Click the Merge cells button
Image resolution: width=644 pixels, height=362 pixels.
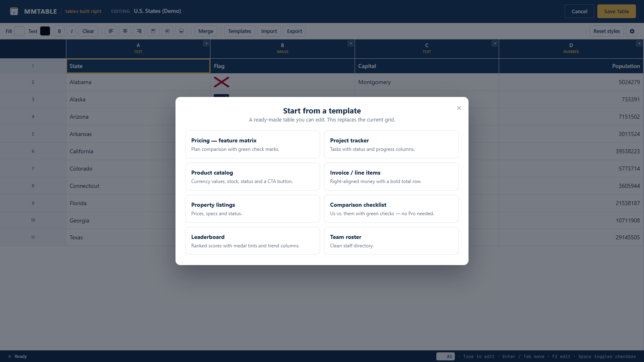(x=206, y=31)
